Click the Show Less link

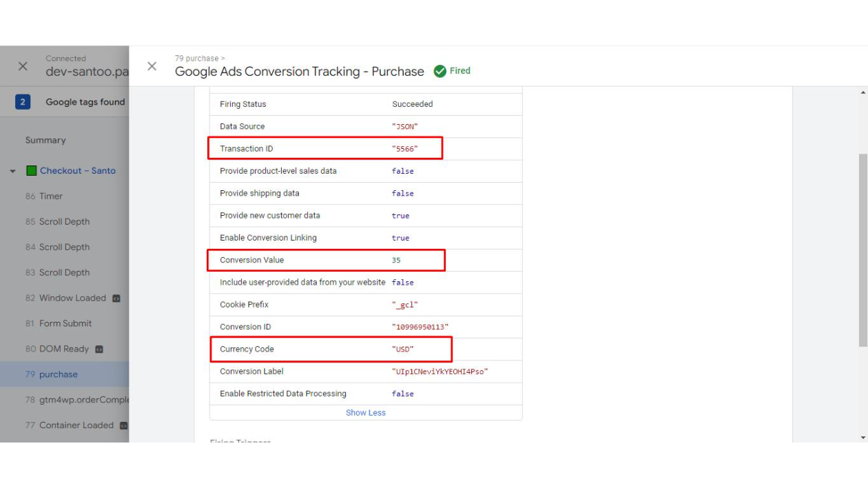[x=366, y=413]
